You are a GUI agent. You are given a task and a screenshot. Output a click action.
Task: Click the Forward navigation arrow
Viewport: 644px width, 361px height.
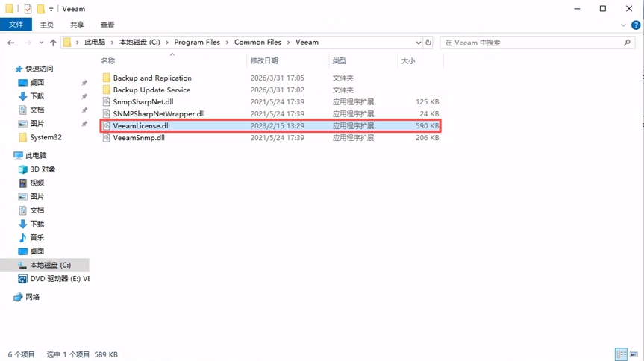click(28, 43)
